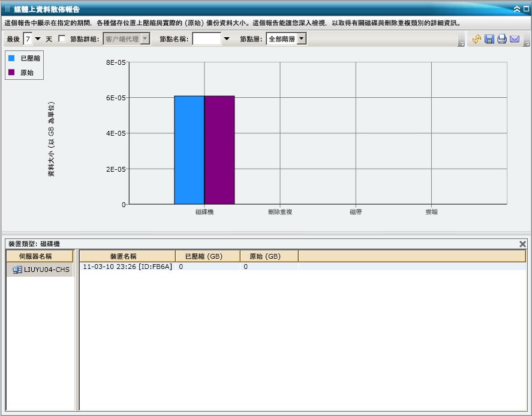The image size is (532, 416).
Task: Click the 原始 legend label
Action: click(x=27, y=72)
